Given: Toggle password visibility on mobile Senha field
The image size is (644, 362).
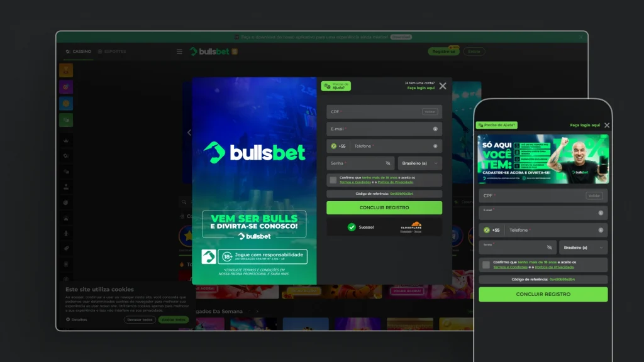Looking at the screenshot, I should click(549, 248).
